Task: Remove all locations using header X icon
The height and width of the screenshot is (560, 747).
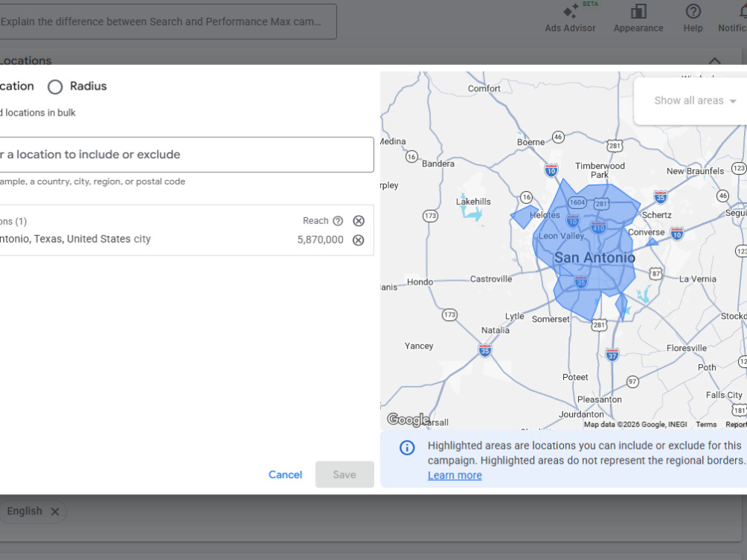Action: tap(359, 221)
